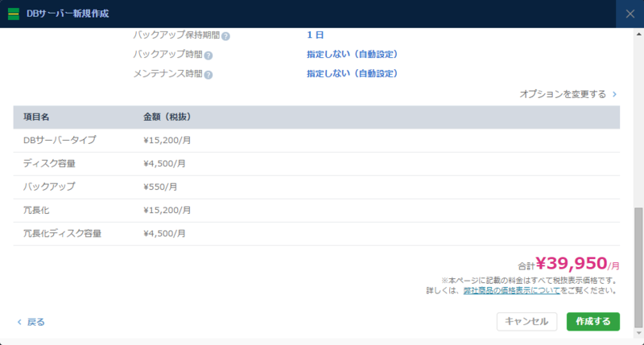644x345 pixels.
Task: Click the vertical scrollbar thumb
Action: click(638, 268)
